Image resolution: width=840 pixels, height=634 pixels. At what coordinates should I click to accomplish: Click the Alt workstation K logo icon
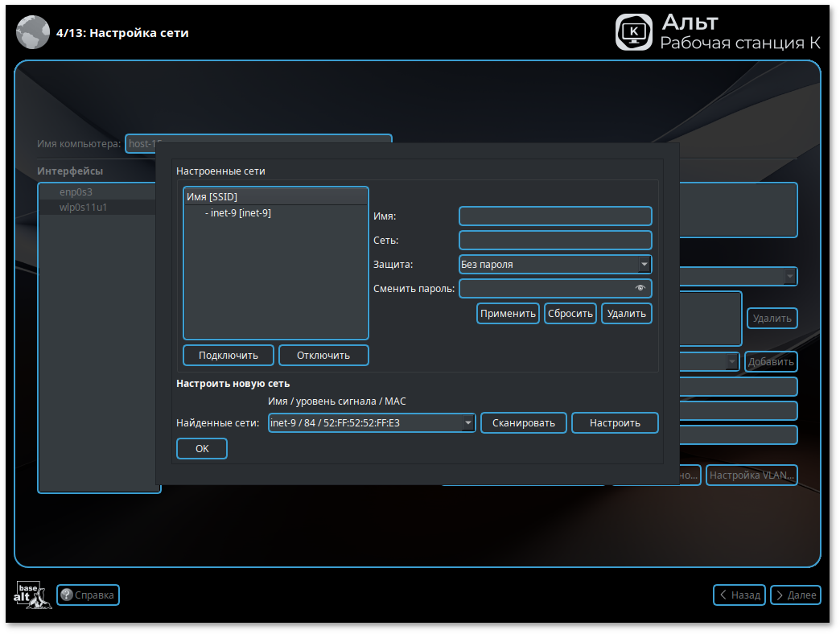(633, 32)
